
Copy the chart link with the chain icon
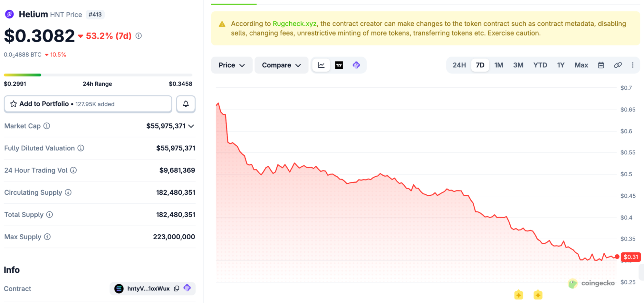[x=618, y=65]
